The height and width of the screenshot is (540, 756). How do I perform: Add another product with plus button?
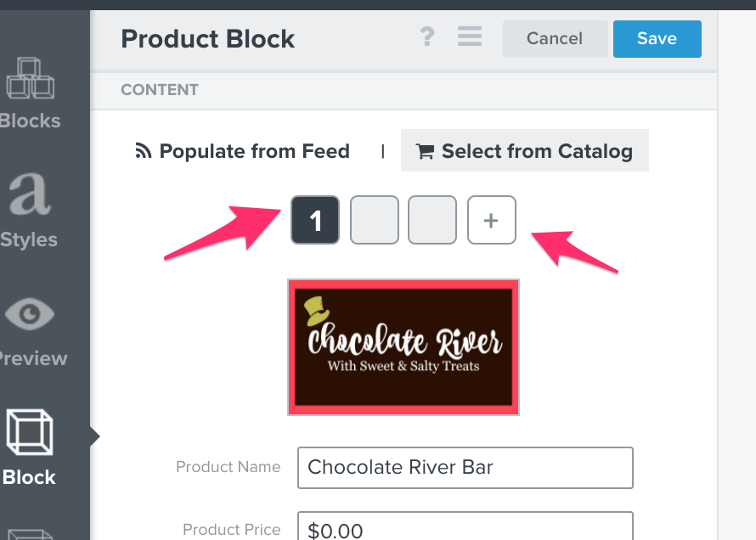click(x=492, y=220)
